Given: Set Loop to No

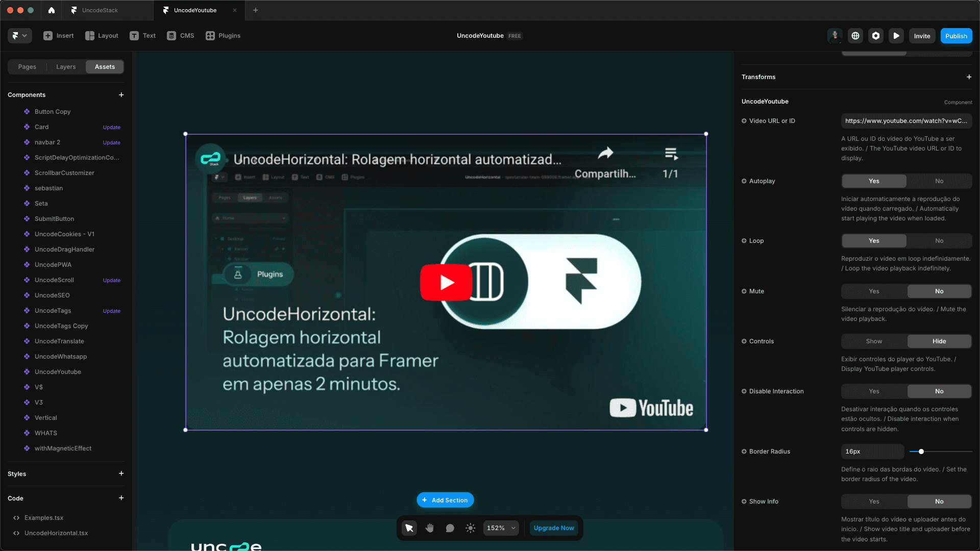Looking at the screenshot, I should pos(939,241).
